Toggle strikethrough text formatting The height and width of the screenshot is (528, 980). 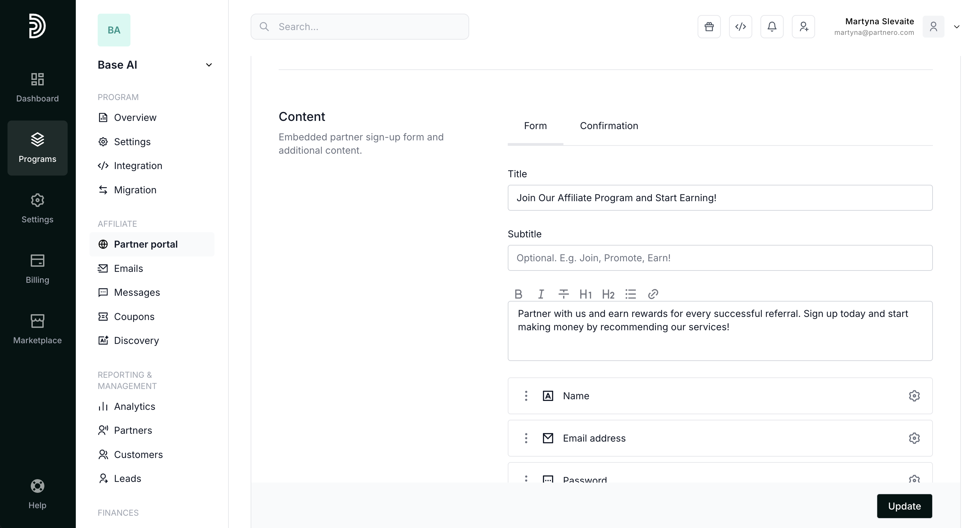pyautogui.click(x=563, y=294)
